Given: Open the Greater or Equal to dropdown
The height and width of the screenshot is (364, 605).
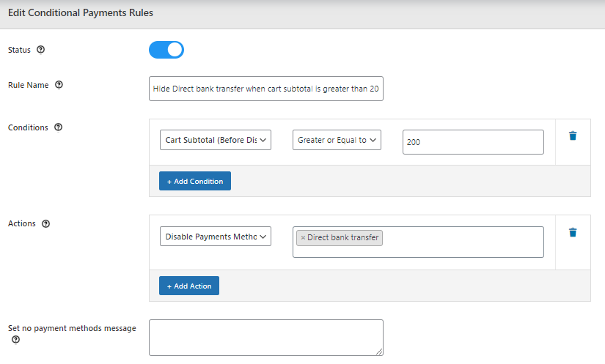Looking at the screenshot, I should pyautogui.click(x=337, y=140).
